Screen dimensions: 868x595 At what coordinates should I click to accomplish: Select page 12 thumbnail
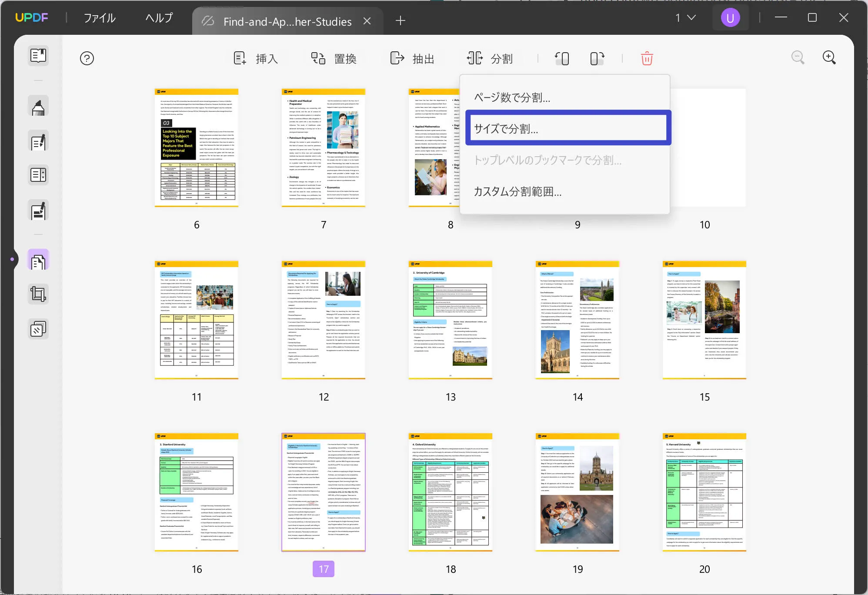(324, 320)
